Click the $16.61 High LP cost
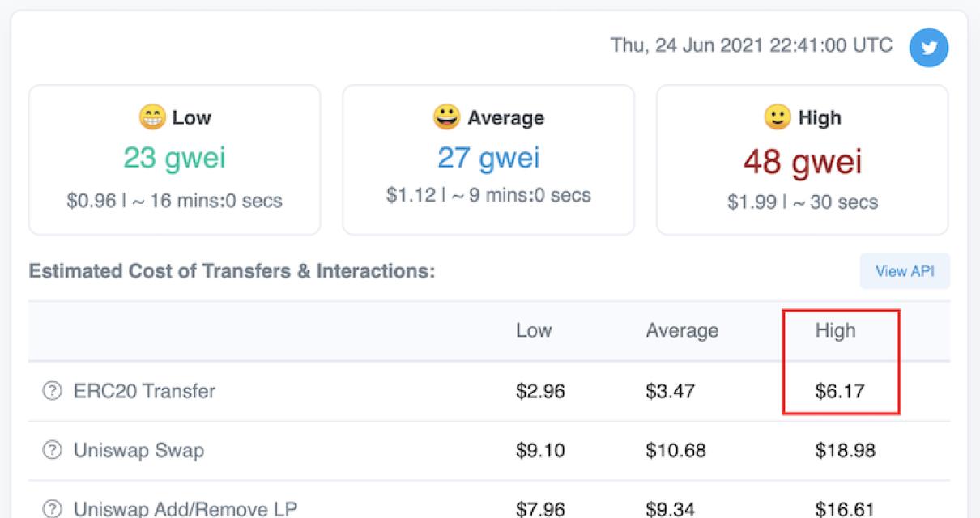 click(x=845, y=509)
